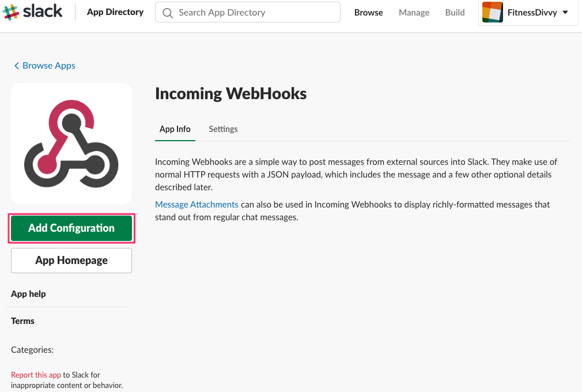This screenshot has width=582, height=392.
Task: Go back via Browse Apps link
Action: (x=48, y=65)
